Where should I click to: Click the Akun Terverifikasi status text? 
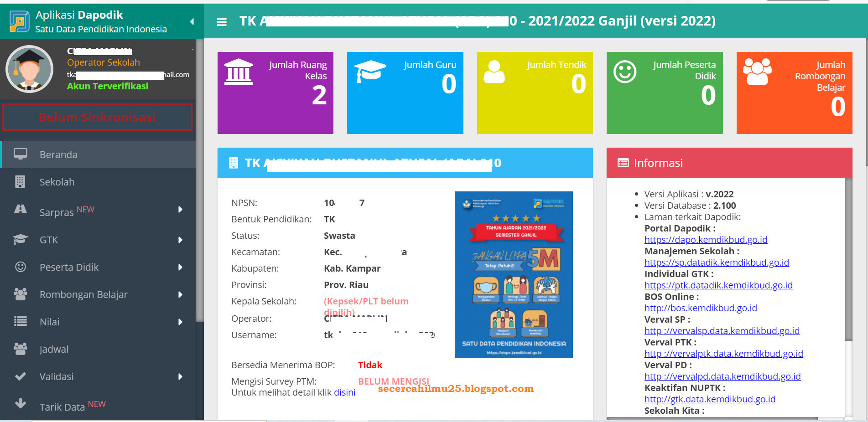[x=108, y=86]
